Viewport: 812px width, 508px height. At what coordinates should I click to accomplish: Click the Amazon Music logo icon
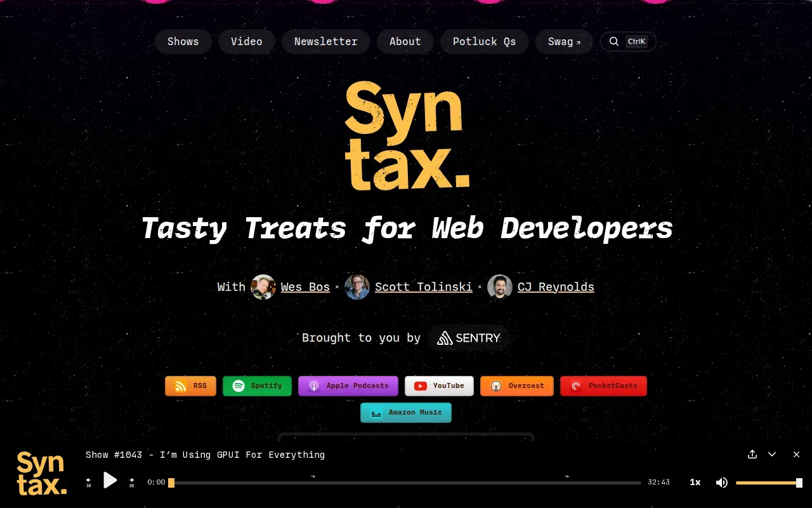(x=376, y=413)
